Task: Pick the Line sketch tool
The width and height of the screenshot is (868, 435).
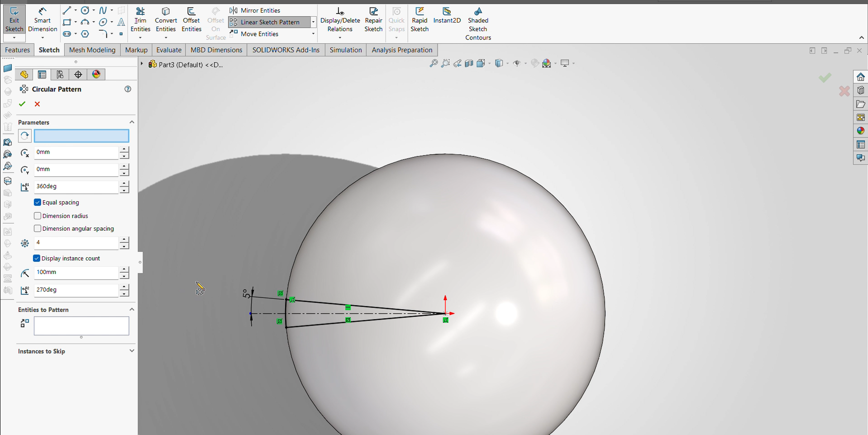Action: [x=67, y=10]
